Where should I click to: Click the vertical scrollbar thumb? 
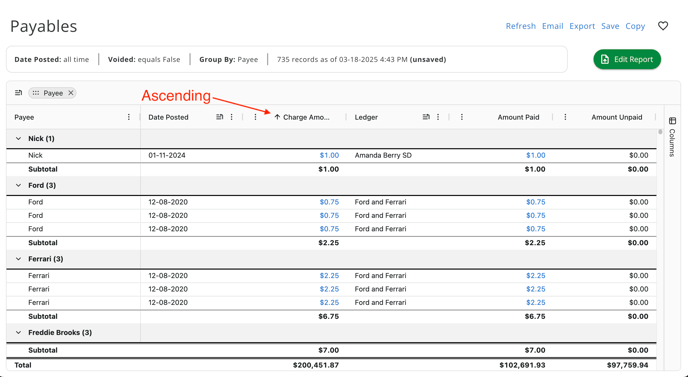click(660, 132)
